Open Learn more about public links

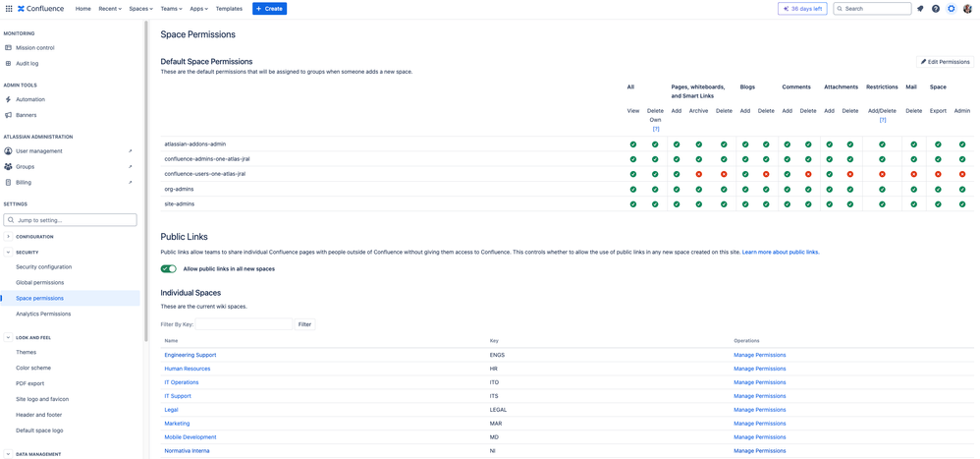pos(781,252)
